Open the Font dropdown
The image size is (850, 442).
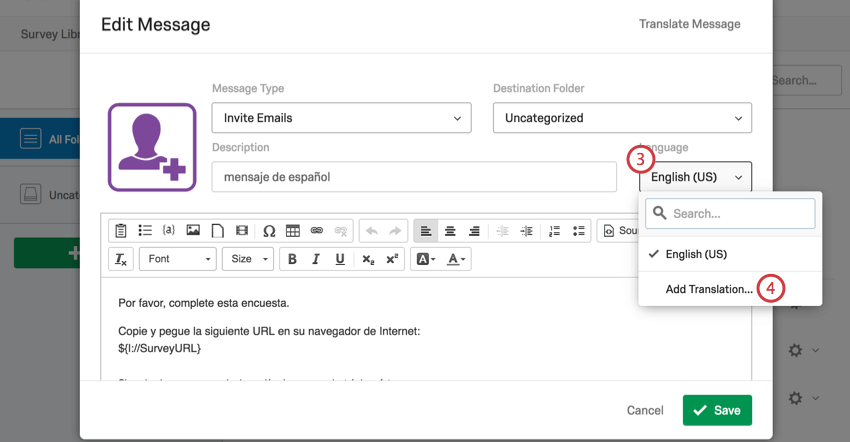point(178,259)
